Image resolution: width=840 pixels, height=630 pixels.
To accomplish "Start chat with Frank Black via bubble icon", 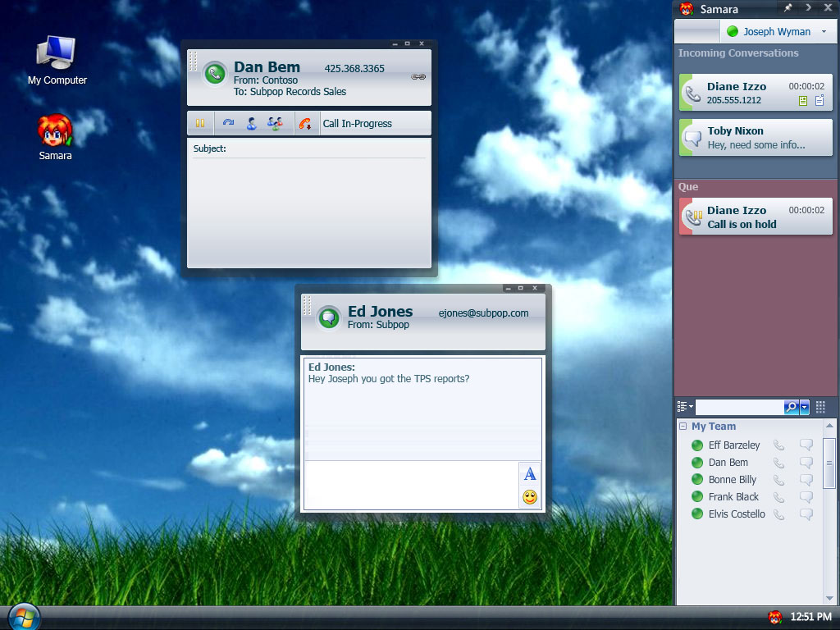I will tap(806, 496).
